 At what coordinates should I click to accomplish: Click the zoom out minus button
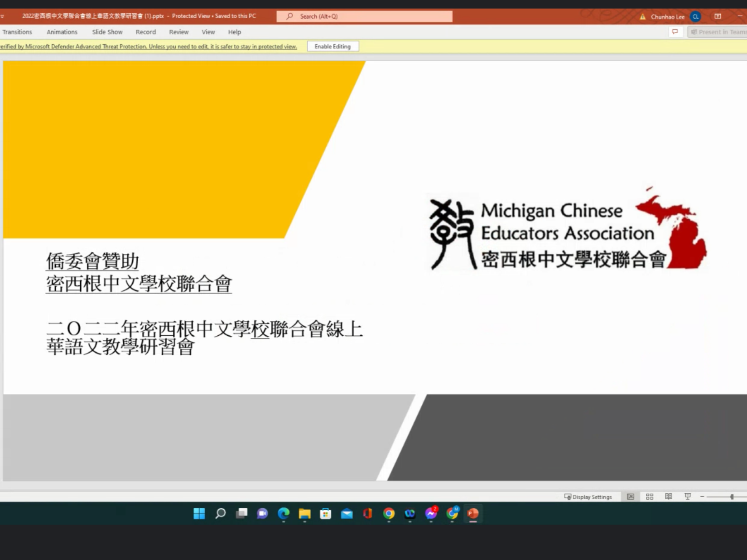click(702, 497)
